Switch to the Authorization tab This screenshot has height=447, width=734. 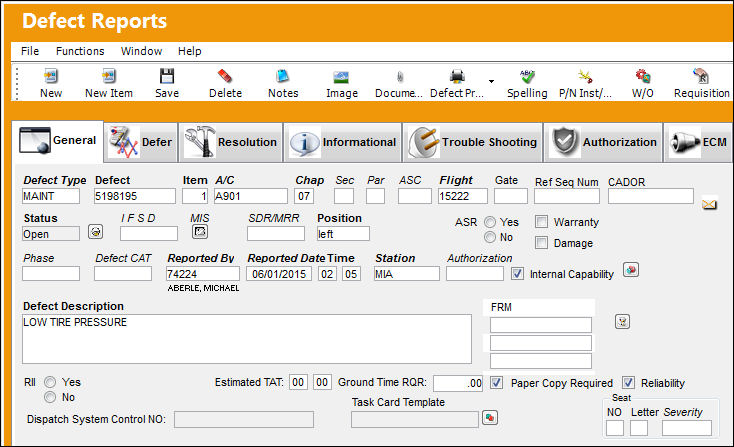tap(603, 142)
